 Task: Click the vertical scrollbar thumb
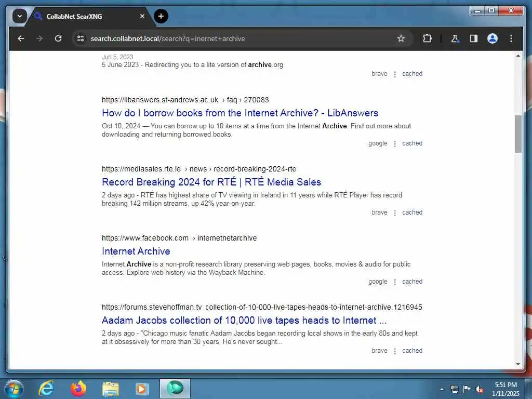click(518, 134)
